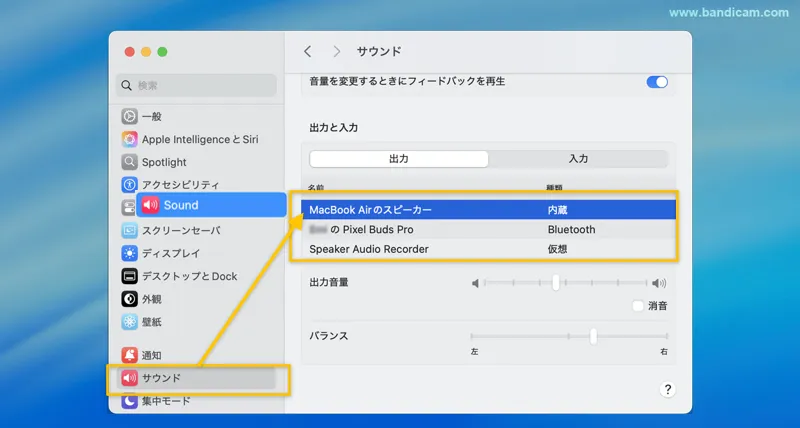Screen dimensions: 800x428
Task: Toggle 音量を変更するときにフィードバックを再生 switch
Action: click(657, 82)
